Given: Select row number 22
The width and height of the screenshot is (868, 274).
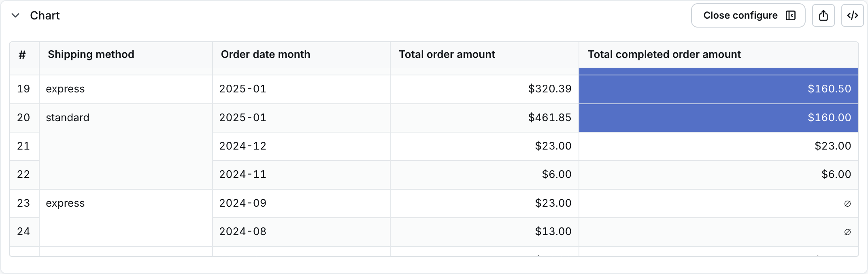Looking at the screenshot, I should (23, 175).
